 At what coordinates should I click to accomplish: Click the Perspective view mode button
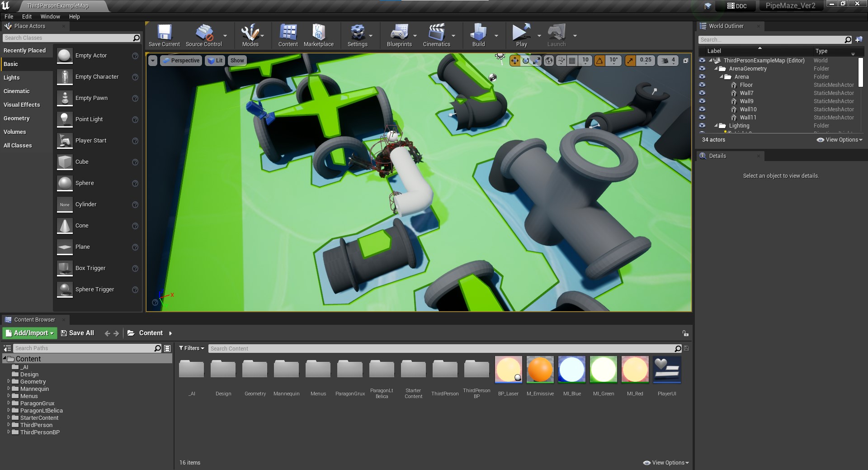[x=181, y=61]
